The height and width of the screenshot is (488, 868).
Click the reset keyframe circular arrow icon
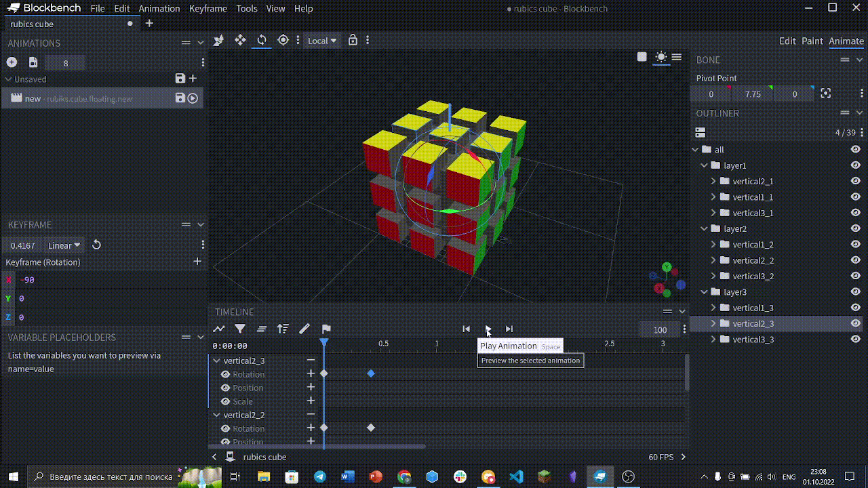point(96,245)
